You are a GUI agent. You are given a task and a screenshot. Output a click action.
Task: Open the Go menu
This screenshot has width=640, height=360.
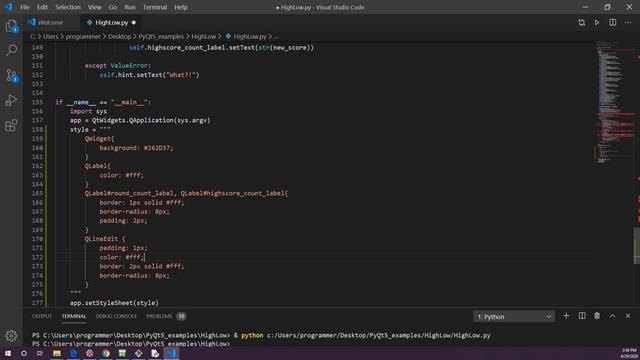pyautogui.click(x=113, y=7)
